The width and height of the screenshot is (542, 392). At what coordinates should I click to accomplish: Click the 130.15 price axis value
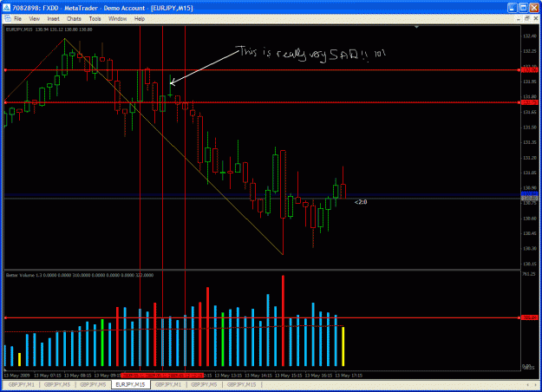[x=530, y=265]
